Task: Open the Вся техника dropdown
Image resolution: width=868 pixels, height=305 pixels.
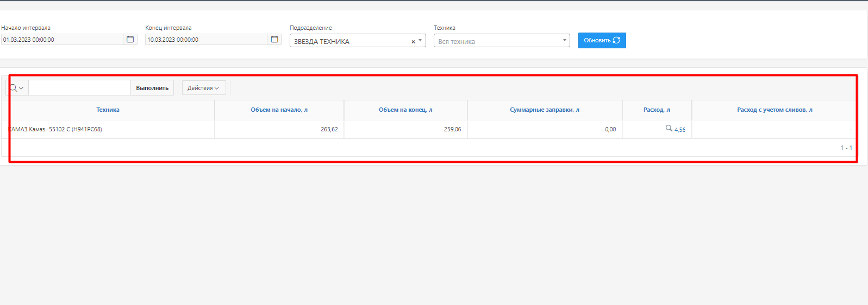Action: pos(501,41)
